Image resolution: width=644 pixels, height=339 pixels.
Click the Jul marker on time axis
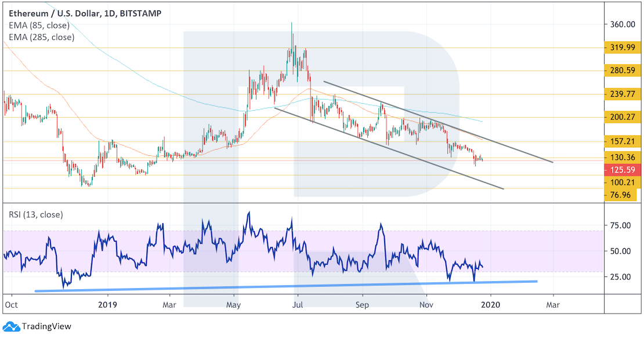(297, 304)
